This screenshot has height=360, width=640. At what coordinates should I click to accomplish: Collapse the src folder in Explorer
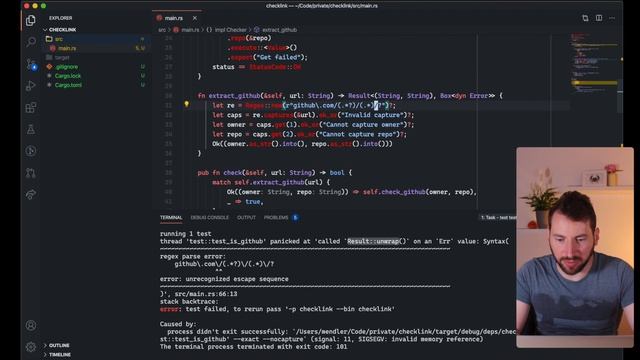[x=59, y=39]
